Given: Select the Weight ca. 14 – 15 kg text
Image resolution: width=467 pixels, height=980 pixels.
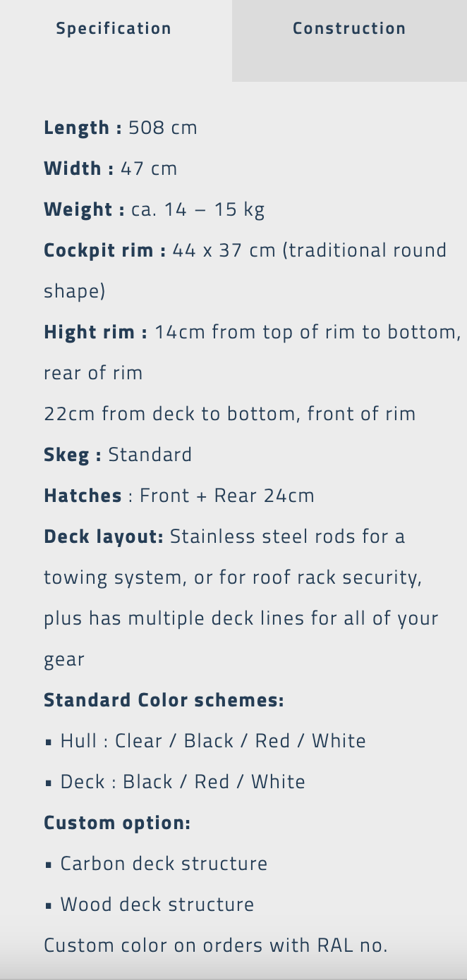Looking at the screenshot, I should [x=154, y=209].
